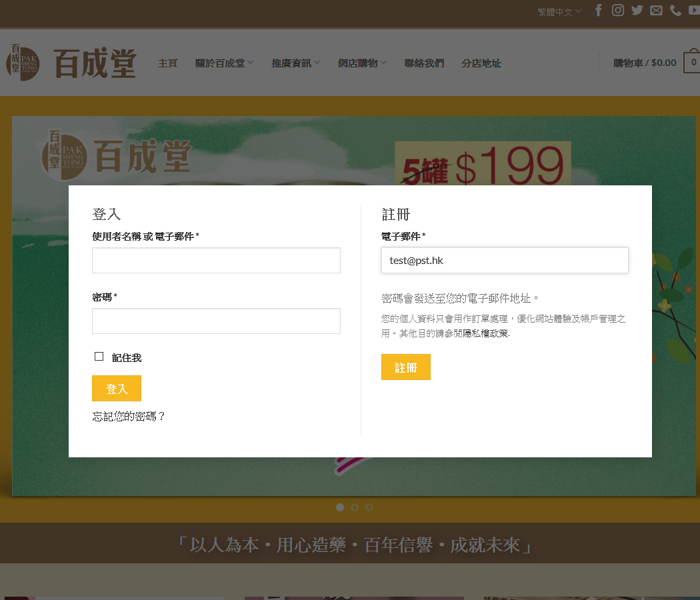
Task: Go to 主頁 home menu item
Action: 168,63
